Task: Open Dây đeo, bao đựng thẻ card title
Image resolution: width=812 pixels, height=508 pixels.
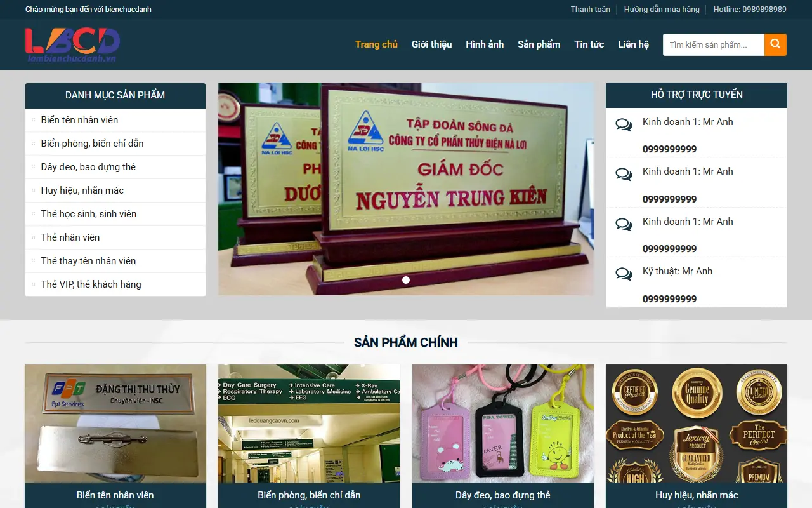Action: (503, 495)
